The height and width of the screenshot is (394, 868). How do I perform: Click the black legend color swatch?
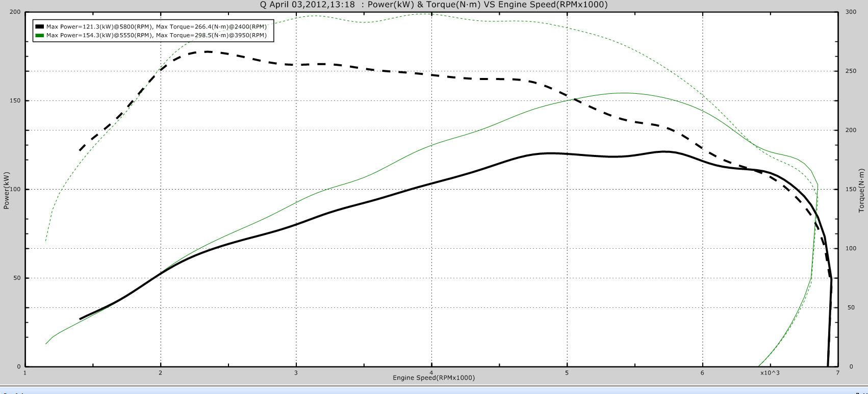pos(39,27)
